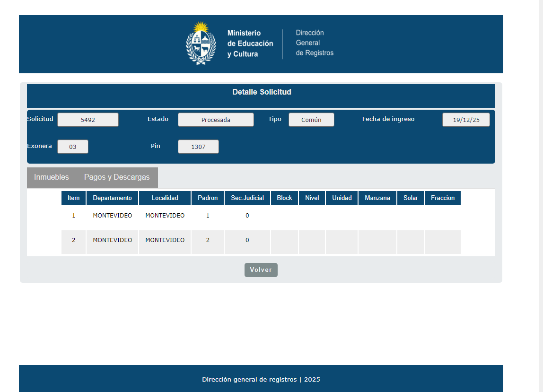Click the Tipo field showing Común
The image size is (543, 392).
coord(311,120)
